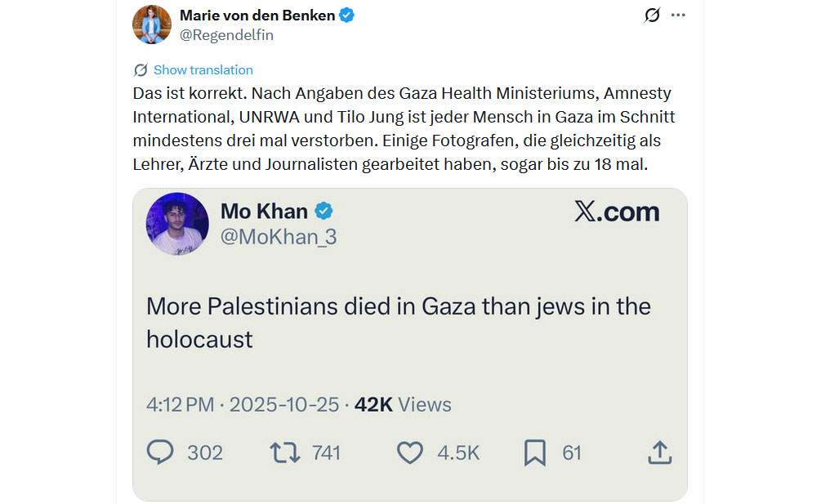Click the translate icon beside Show translation
Screen dimensions: 821x504
point(141,70)
